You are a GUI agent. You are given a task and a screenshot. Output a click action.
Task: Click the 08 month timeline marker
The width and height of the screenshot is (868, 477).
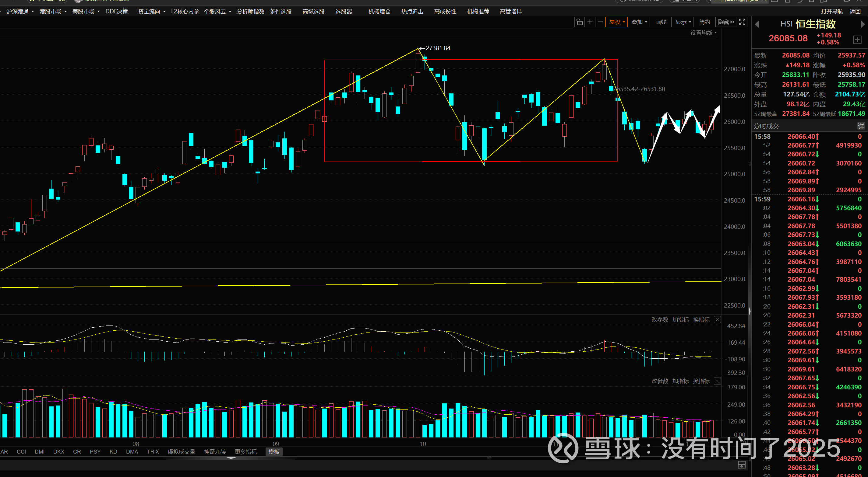coord(136,444)
